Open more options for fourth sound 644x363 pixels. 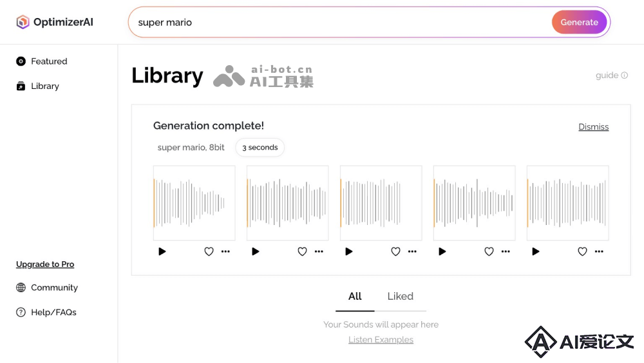pos(506,251)
